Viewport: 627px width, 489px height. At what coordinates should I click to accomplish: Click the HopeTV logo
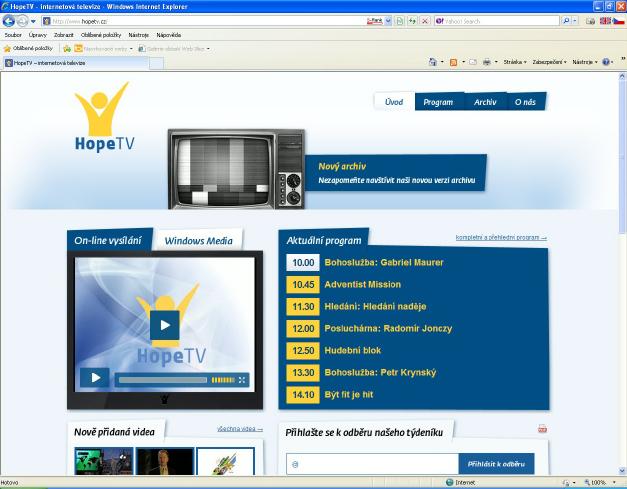tap(104, 117)
